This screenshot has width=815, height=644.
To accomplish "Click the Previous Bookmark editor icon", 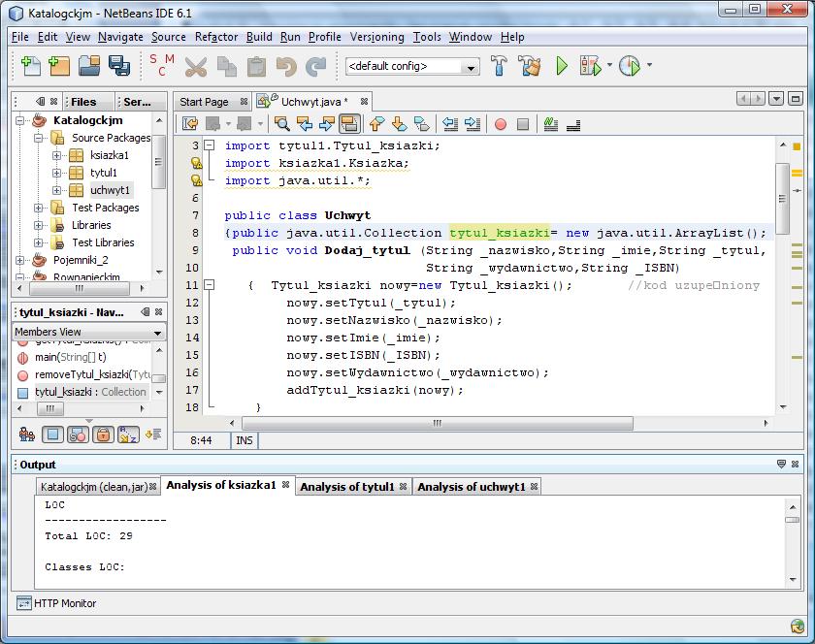I will pos(376,124).
